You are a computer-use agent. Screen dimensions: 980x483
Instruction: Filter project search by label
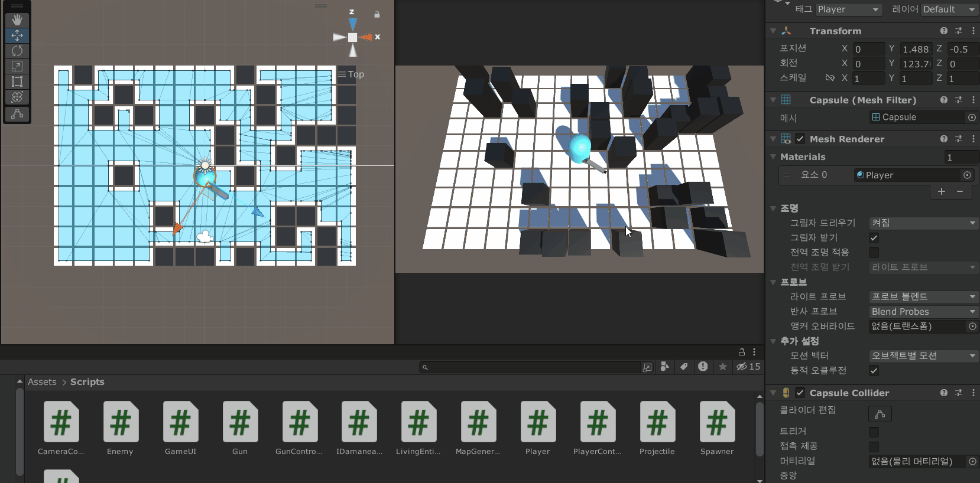(x=684, y=367)
